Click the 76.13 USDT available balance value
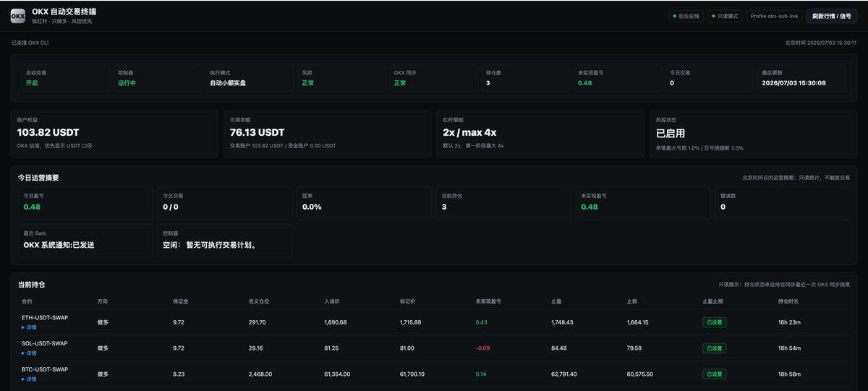This screenshot has height=391, width=868. (x=257, y=132)
